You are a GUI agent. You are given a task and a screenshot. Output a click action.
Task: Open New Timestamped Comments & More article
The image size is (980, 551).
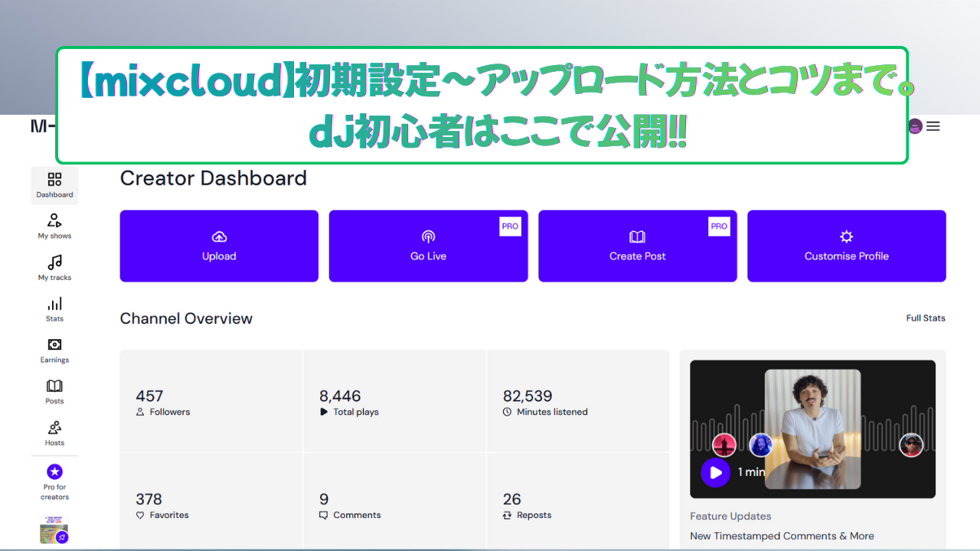[x=782, y=536]
